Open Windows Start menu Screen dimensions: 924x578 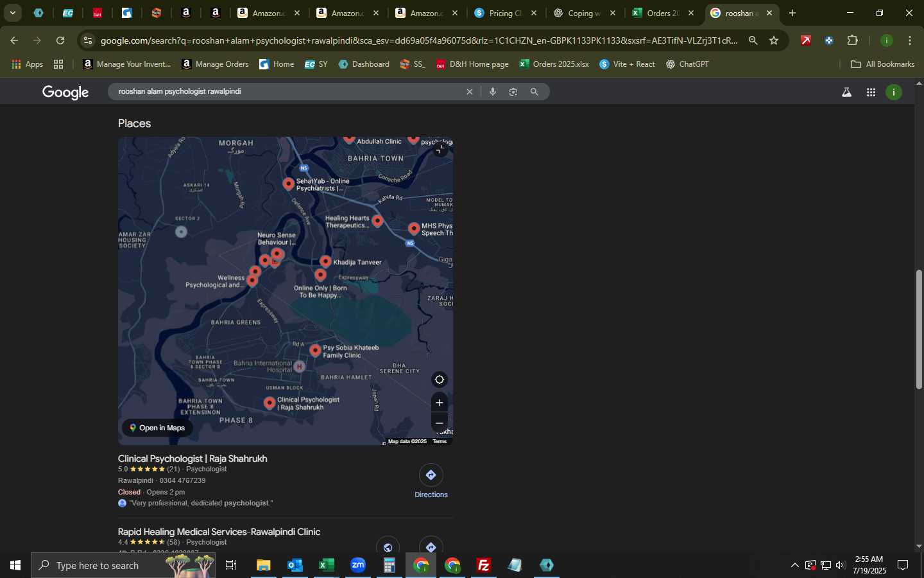(15, 565)
